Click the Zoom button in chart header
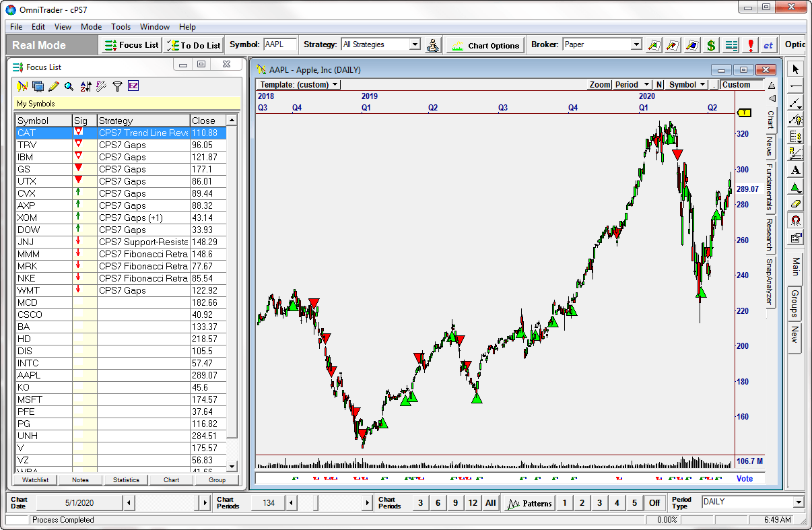 tap(600, 85)
